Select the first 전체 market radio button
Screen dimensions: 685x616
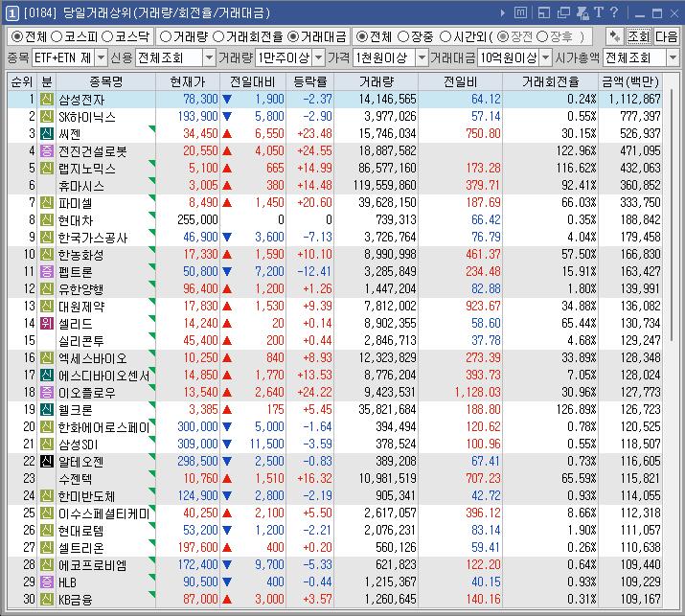16,36
